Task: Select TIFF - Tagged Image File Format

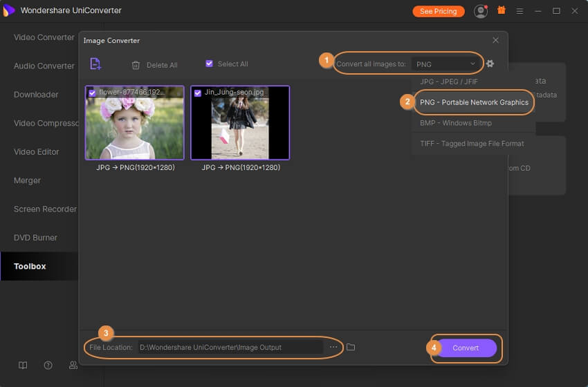Action: click(472, 144)
